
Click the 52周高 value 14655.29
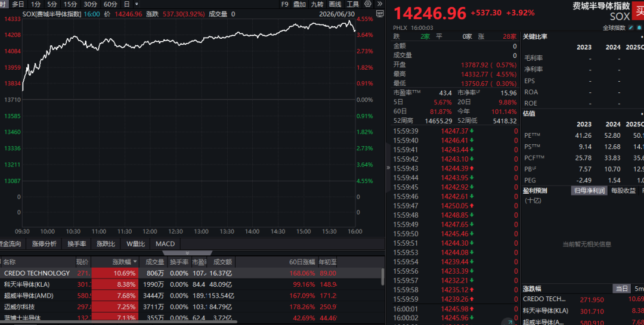click(x=438, y=121)
